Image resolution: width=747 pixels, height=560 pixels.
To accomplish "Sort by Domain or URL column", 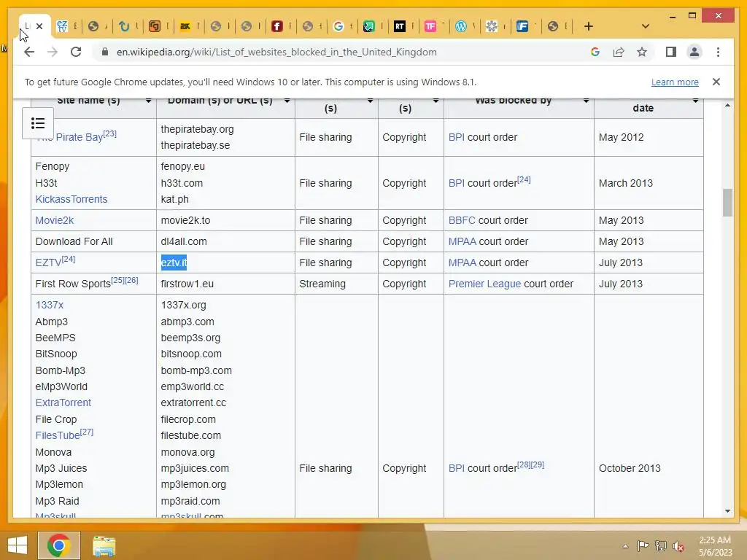I will point(287,101).
